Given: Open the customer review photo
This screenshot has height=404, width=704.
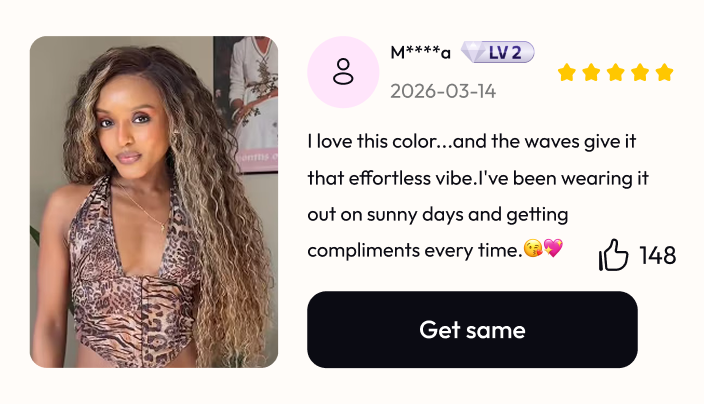Looking at the screenshot, I should (x=154, y=202).
